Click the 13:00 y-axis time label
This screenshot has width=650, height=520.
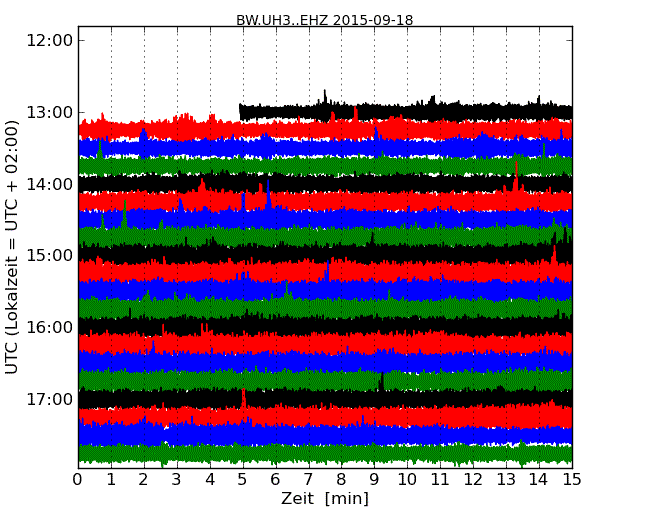pos(49,112)
